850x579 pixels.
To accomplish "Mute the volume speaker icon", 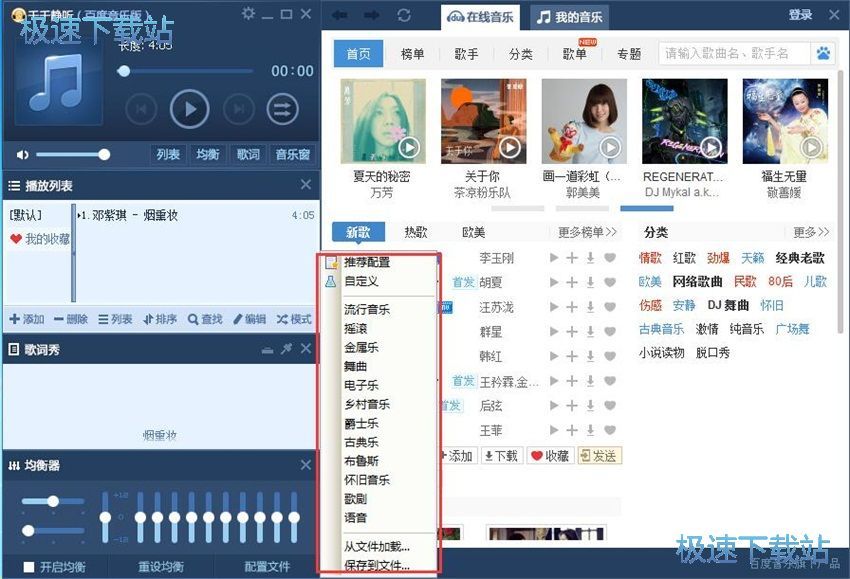I will pos(22,155).
